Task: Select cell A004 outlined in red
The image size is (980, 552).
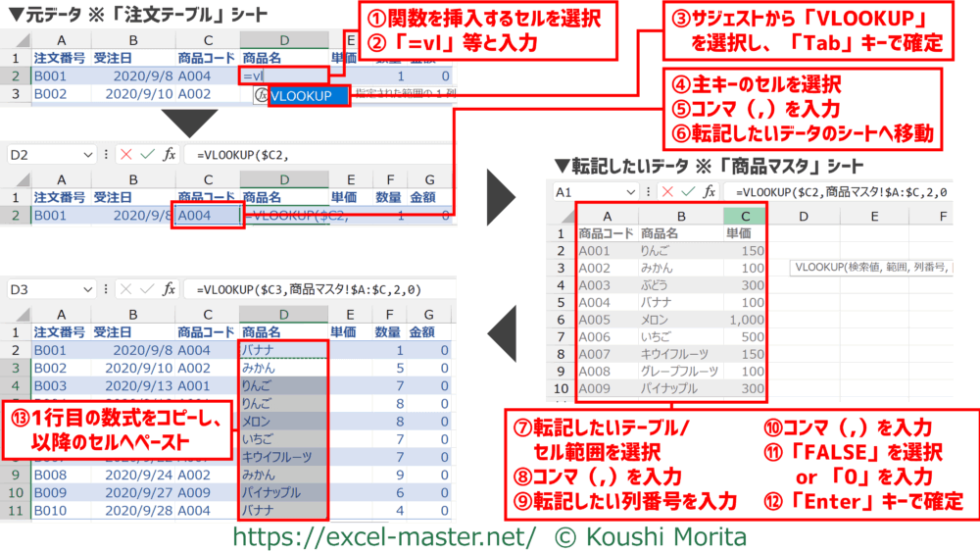Action: click(x=205, y=216)
